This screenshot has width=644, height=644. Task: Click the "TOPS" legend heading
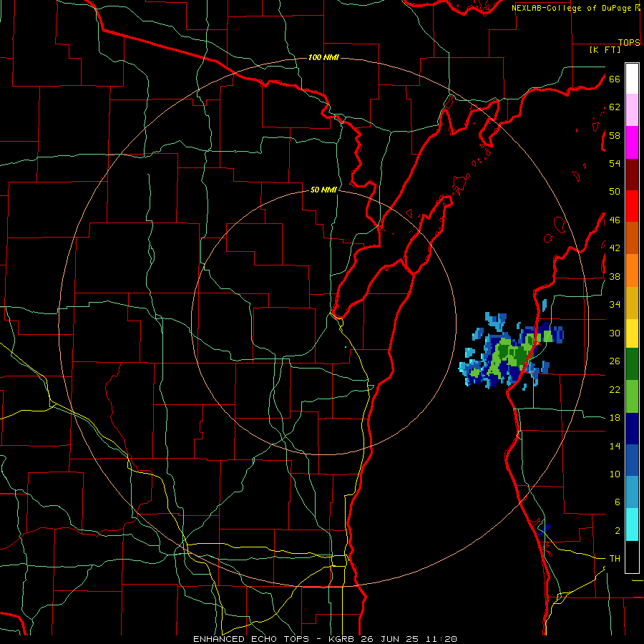pos(629,42)
